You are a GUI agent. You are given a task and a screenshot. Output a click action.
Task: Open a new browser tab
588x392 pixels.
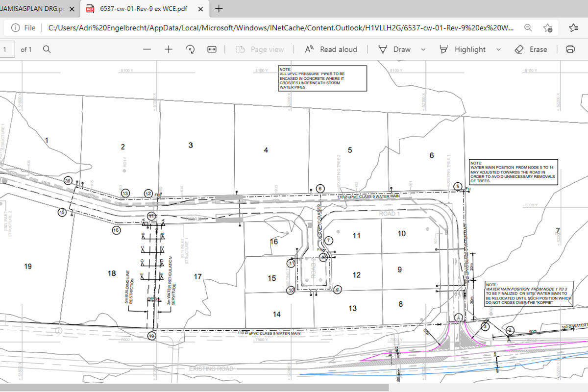[219, 9]
